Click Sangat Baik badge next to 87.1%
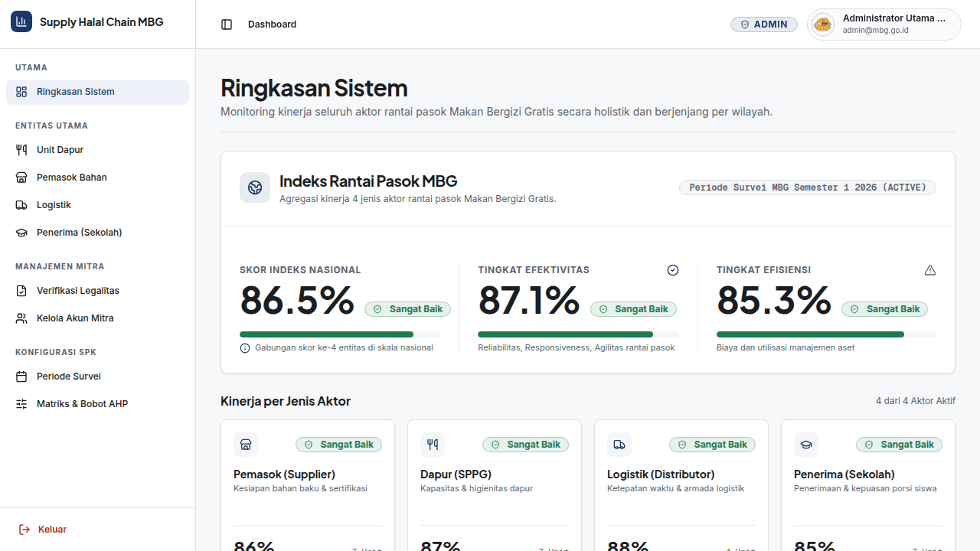980x551 pixels. click(633, 309)
